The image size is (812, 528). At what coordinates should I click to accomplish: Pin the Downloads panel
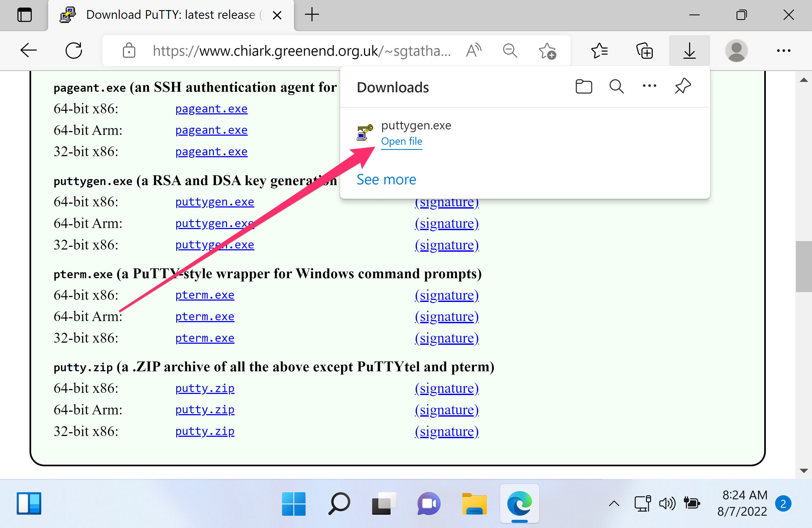(683, 87)
